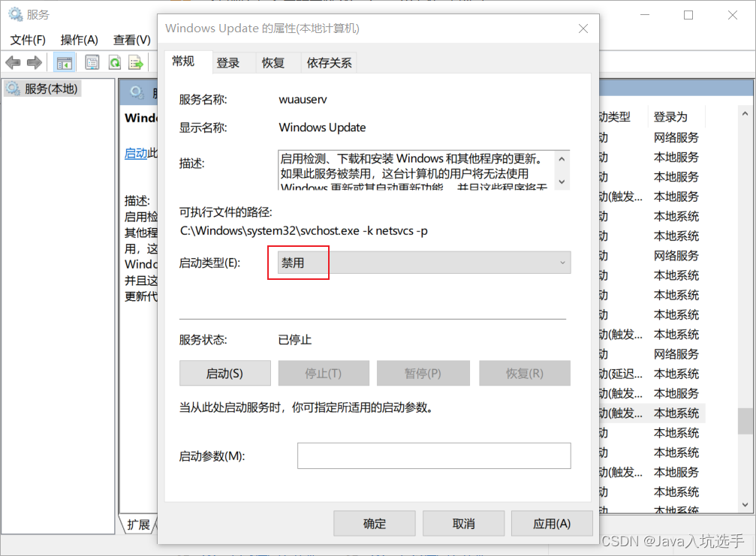756x556 pixels.
Task: Open the 查看(V) menu
Action: pos(132,40)
